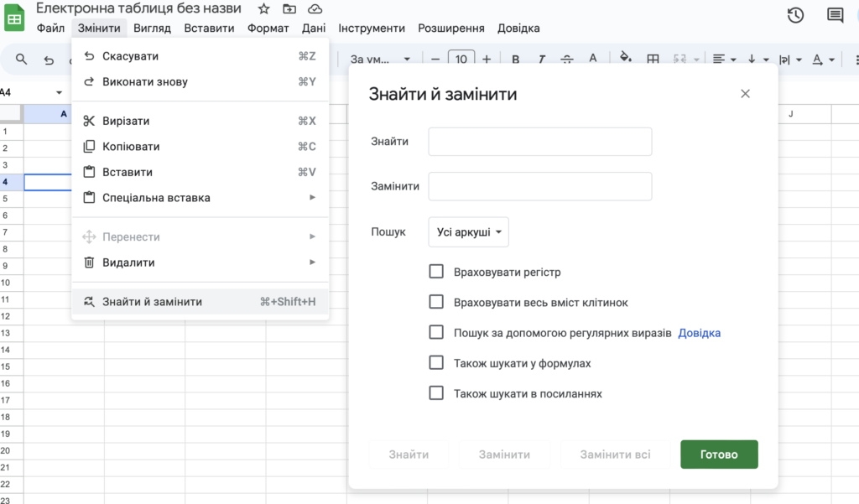Open the Довідка link in the dialog
This screenshot has width=859, height=504.
699,333
